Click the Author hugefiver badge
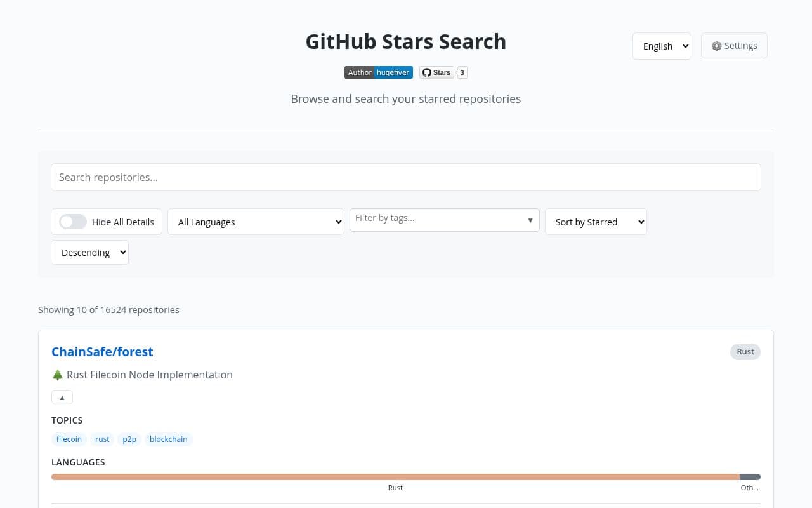Image resolution: width=812 pixels, height=508 pixels. click(x=379, y=72)
